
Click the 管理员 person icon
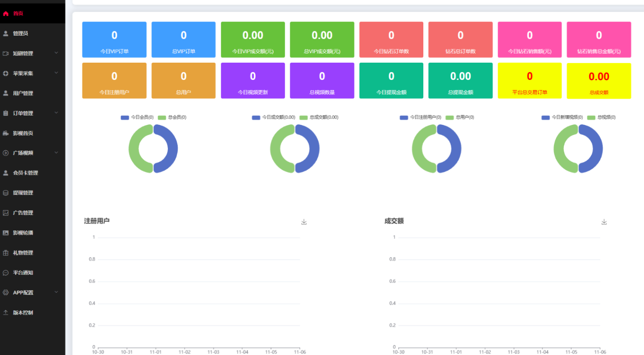click(6, 33)
